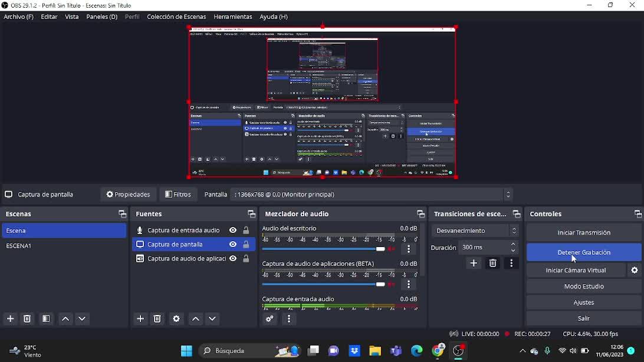Open advanced audio properties gears icon

270,319
